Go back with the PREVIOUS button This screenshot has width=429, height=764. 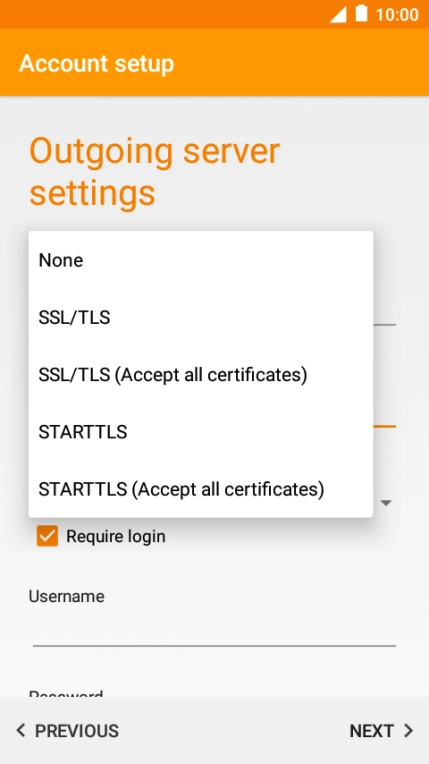pos(67,730)
